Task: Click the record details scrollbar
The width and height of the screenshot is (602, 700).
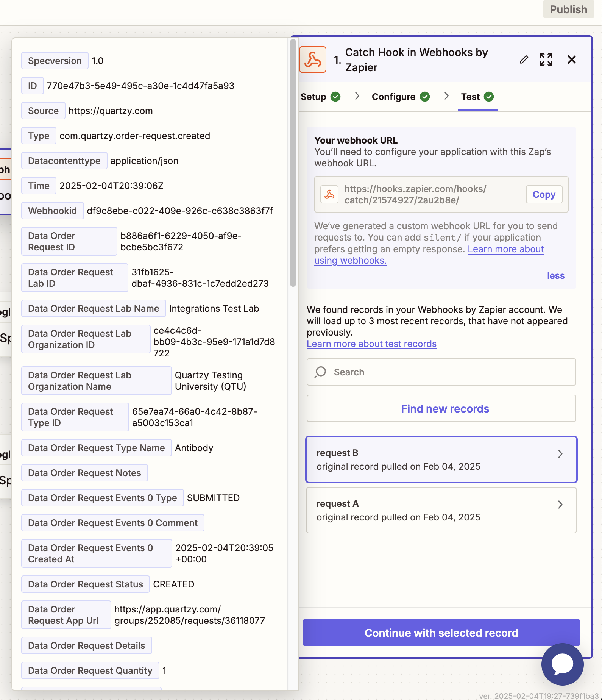Action: (293, 163)
